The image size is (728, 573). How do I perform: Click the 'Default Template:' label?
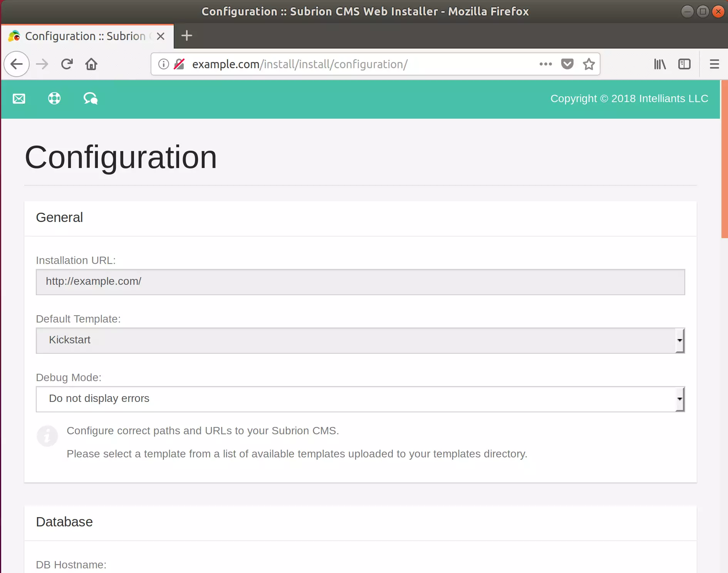tap(78, 319)
